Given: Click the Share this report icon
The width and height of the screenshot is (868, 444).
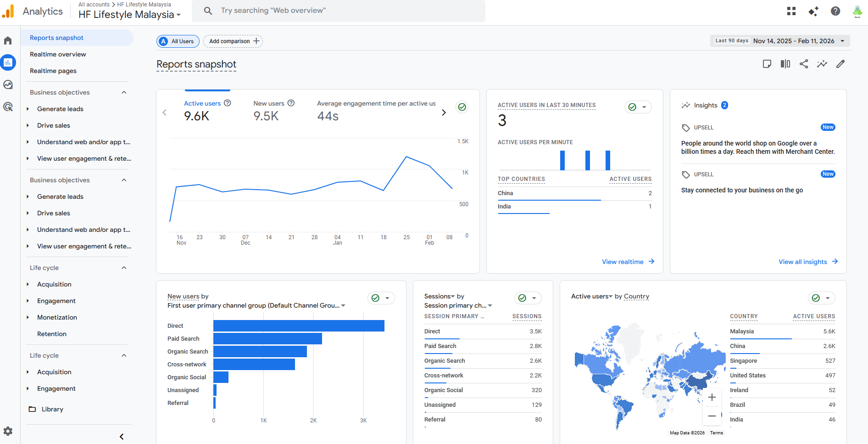Looking at the screenshot, I should [804, 64].
